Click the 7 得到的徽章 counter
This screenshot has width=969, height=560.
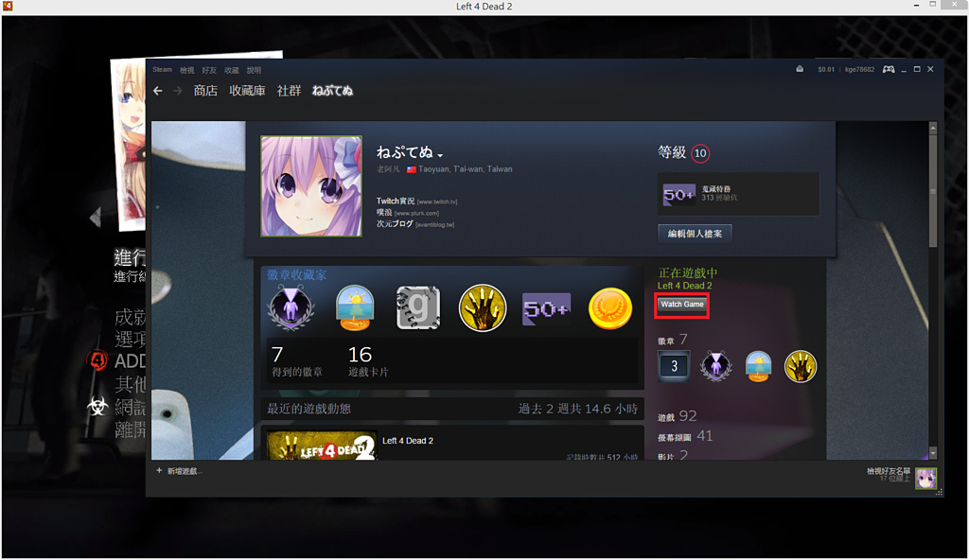click(296, 361)
